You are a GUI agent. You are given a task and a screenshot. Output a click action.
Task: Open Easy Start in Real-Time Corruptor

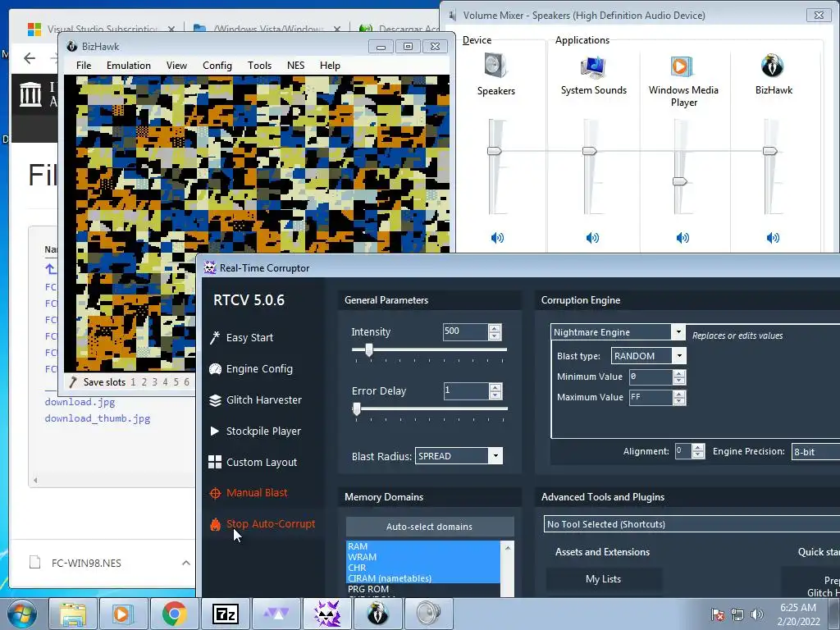[242, 337]
